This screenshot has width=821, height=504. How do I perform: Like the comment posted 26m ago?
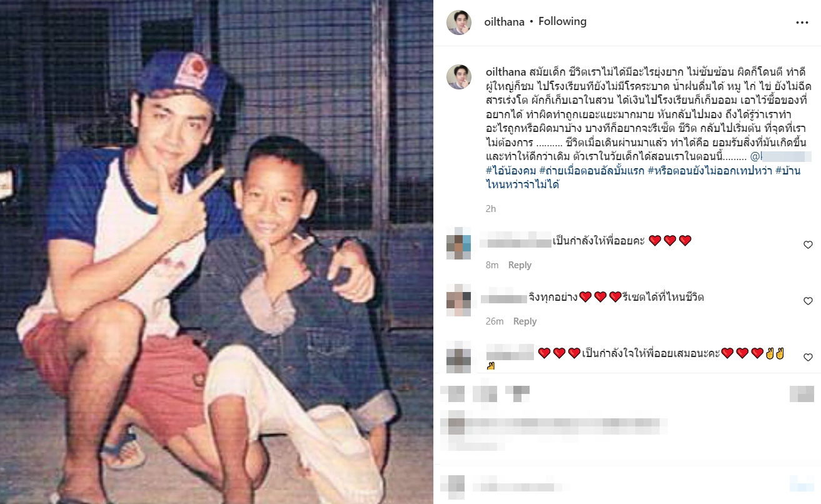click(808, 301)
